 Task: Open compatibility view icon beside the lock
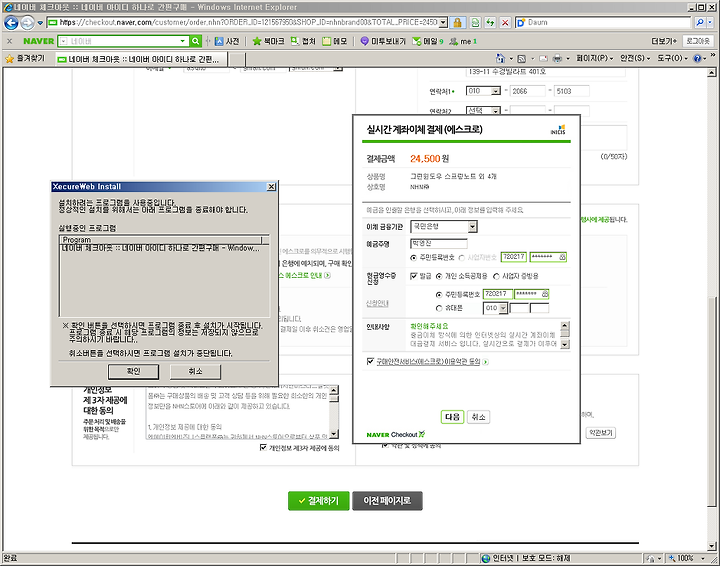point(475,22)
